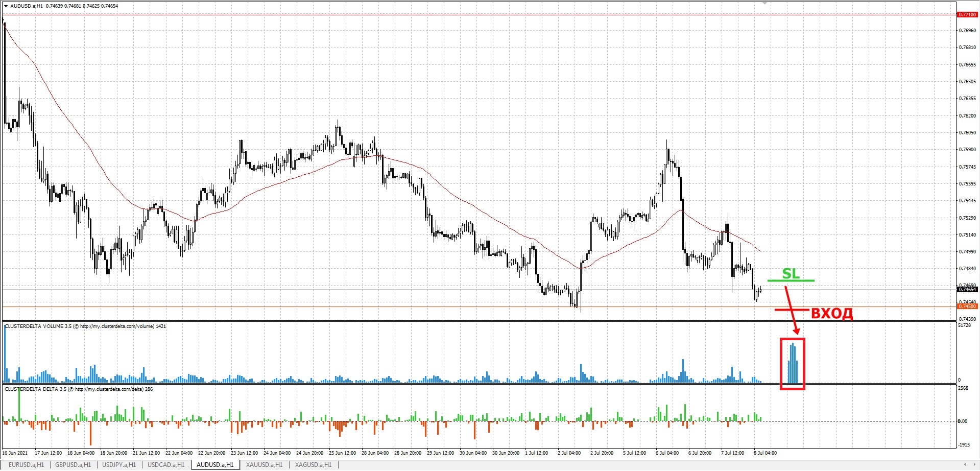Click the '30 Jun 04:00' time label
The height and width of the screenshot is (471, 980).
[473, 453]
